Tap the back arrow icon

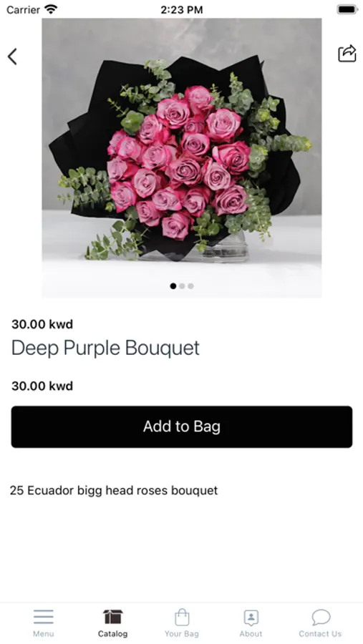12,57
